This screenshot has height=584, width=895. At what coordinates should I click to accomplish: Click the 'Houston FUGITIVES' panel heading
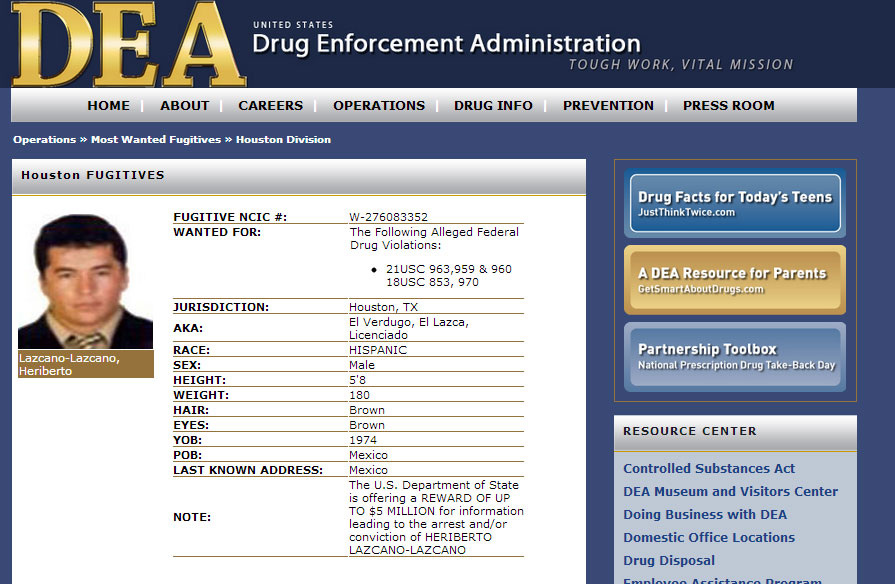point(93,175)
